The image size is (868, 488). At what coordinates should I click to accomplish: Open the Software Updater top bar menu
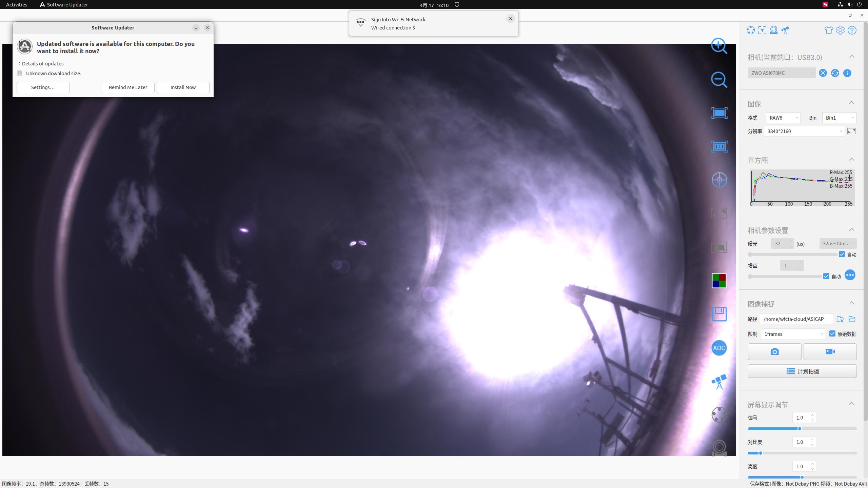(64, 5)
